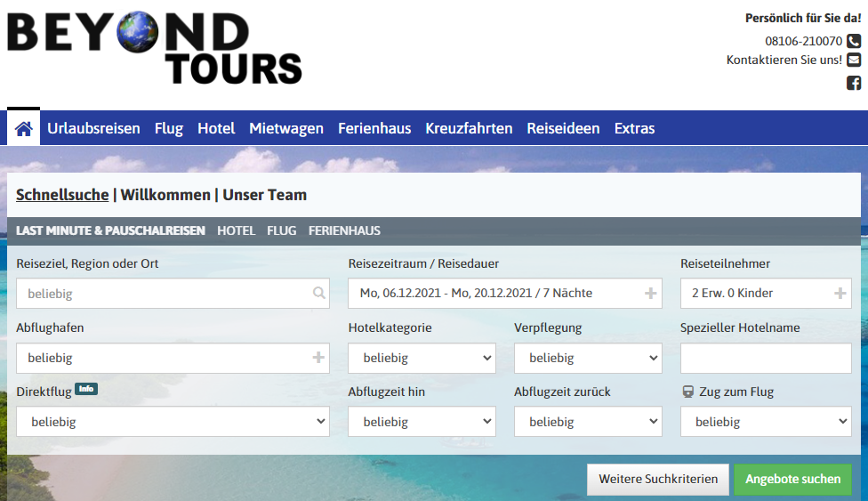Click the magnifier icon in Reiseziel field

point(319,293)
